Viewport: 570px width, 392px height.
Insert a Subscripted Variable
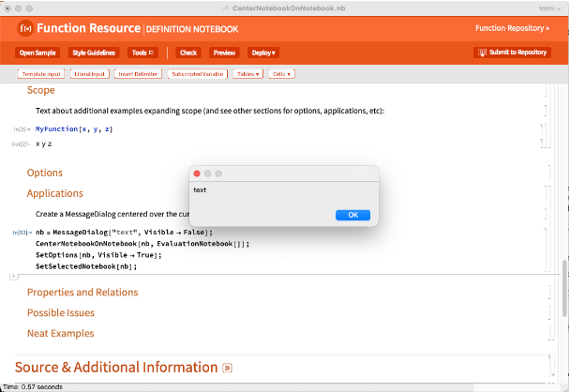click(x=196, y=73)
